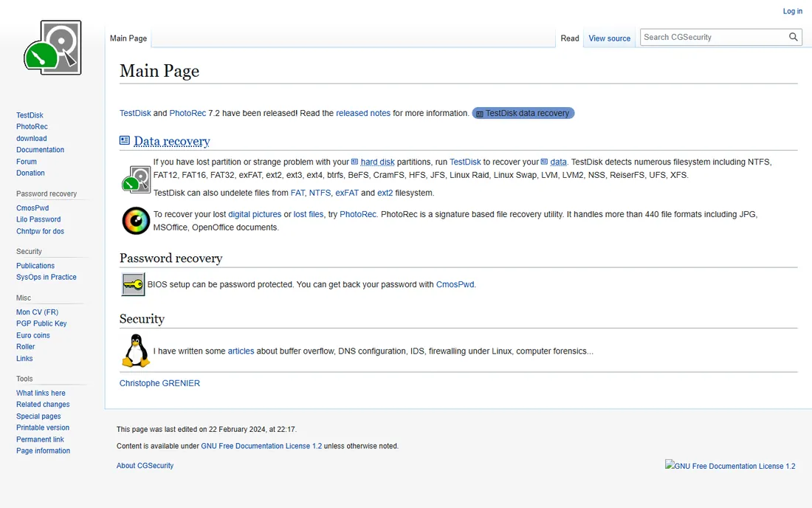Open the Main Page tab
This screenshot has height=508, width=812.
128,38
